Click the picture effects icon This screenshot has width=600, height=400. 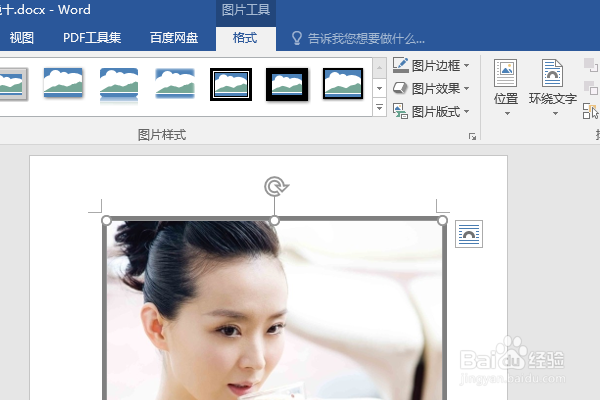click(x=400, y=88)
